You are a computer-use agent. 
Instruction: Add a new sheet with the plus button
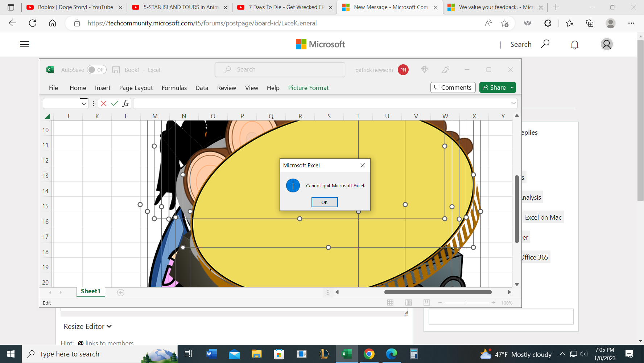click(x=121, y=292)
